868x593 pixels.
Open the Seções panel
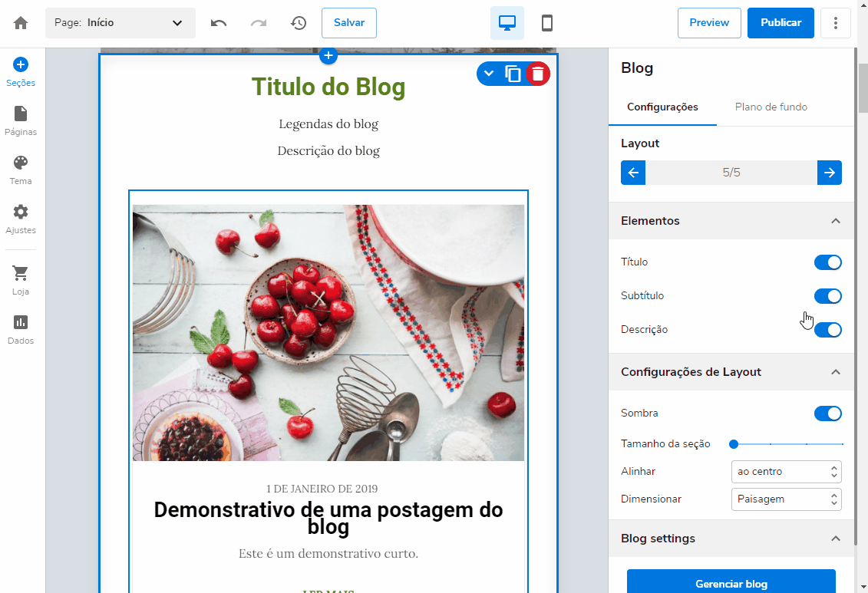[21, 72]
